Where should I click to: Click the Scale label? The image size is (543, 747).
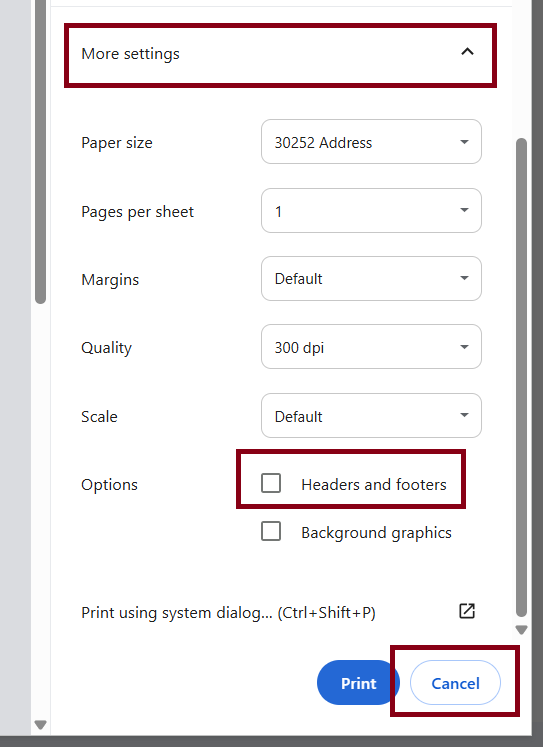coord(99,416)
